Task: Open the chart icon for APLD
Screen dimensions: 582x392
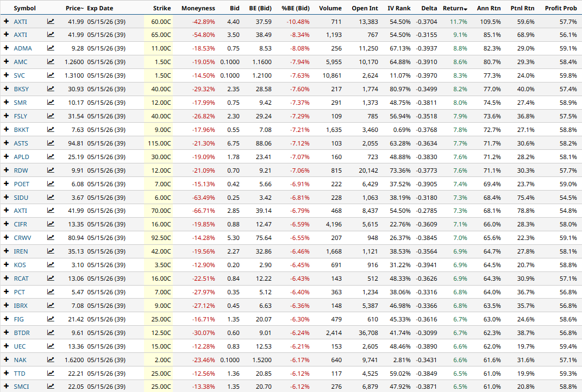Action: click(x=51, y=157)
